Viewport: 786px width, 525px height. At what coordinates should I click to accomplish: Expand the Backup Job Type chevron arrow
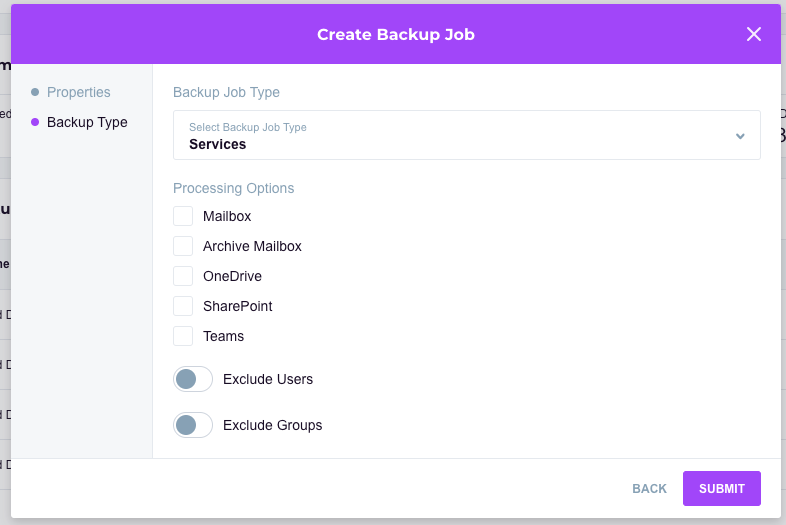(740, 136)
